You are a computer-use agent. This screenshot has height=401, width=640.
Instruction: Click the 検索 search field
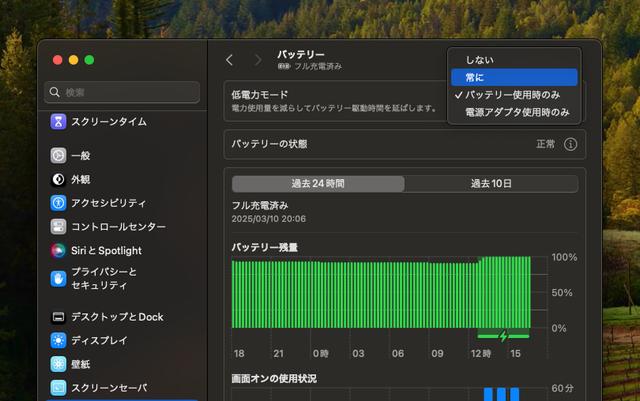point(123,92)
